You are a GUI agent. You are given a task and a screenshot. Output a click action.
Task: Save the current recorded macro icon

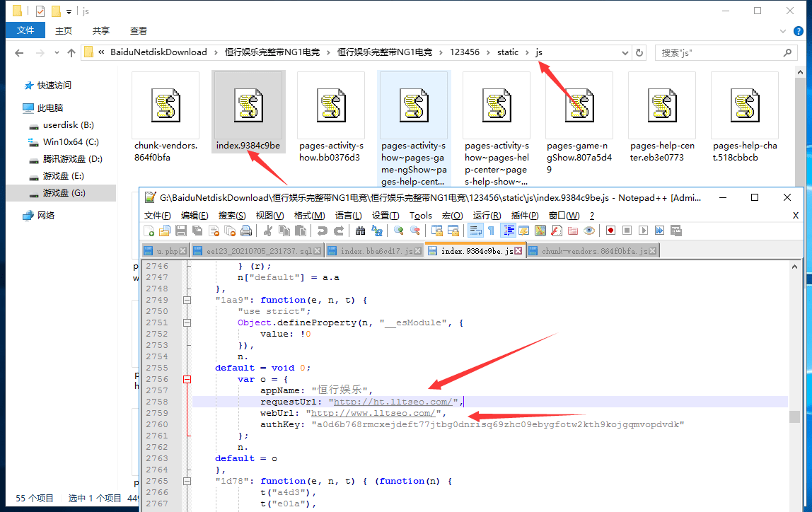(675, 231)
